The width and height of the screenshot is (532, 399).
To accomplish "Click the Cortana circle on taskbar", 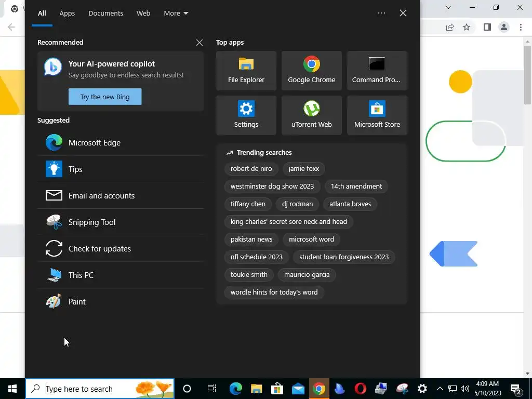I will [187, 389].
